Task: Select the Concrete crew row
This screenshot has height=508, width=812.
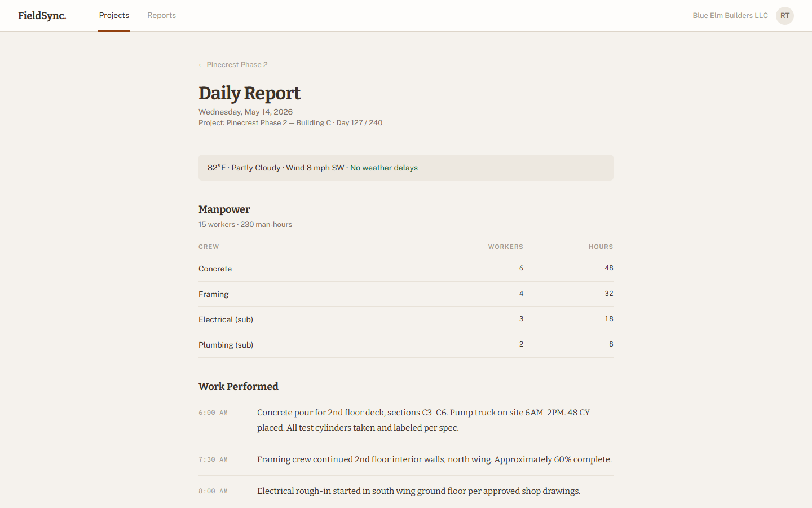Action: point(406,269)
